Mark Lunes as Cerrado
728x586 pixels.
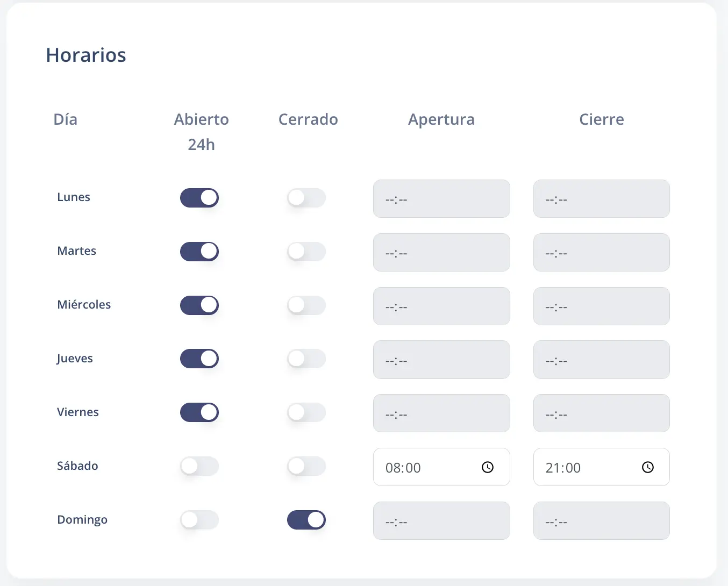[x=306, y=197]
